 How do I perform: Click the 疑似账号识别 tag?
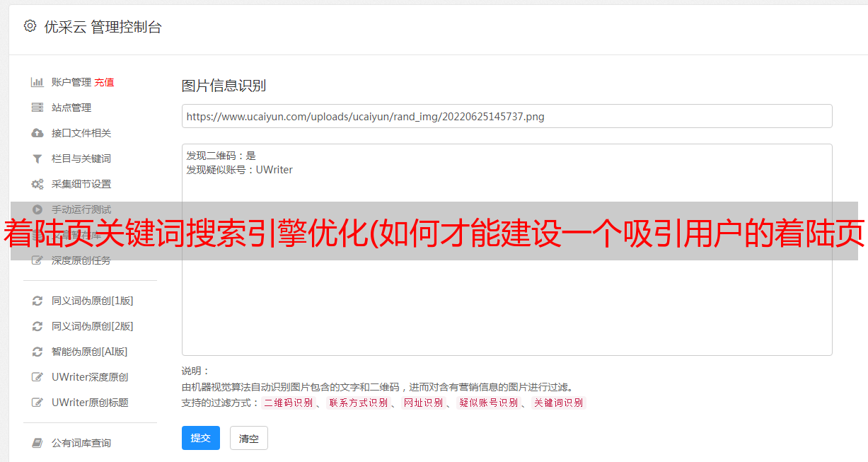489,403
